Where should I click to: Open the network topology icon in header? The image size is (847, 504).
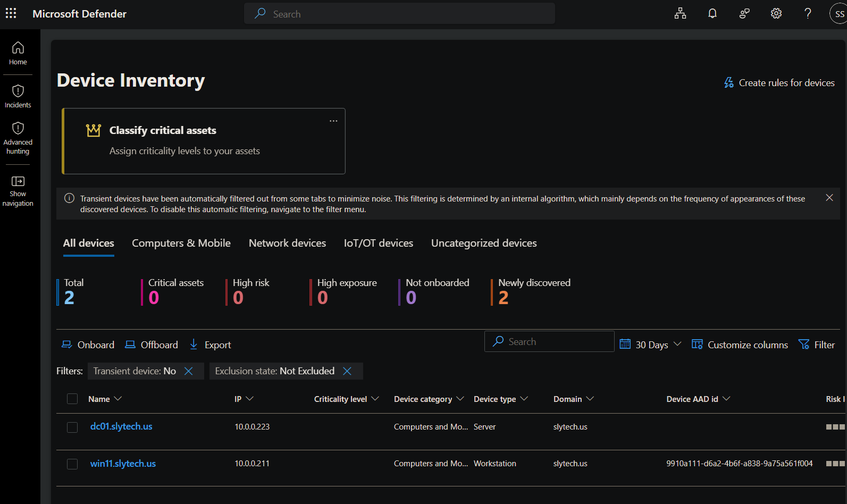click(x=680, y=14)
